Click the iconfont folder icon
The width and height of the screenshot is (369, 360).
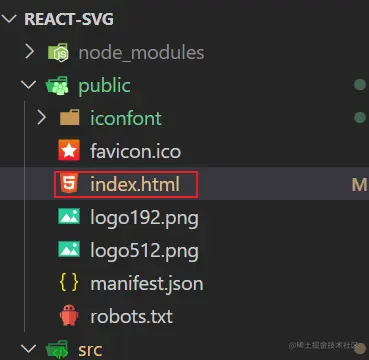click(x=70, y=117)
